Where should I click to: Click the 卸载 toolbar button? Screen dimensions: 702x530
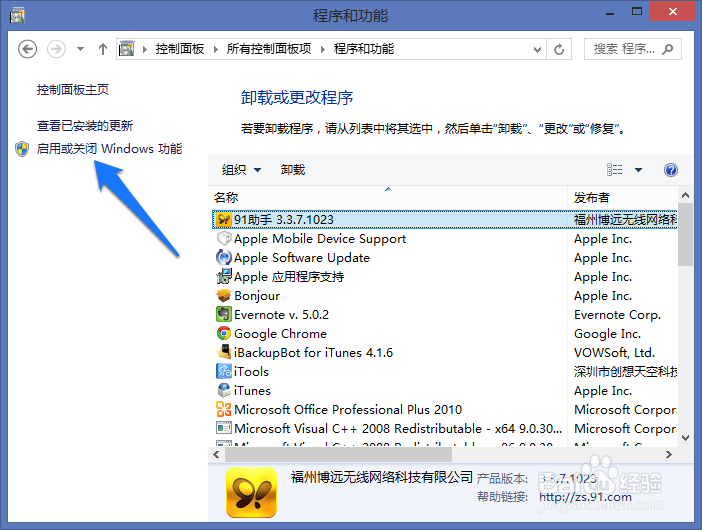293,170
